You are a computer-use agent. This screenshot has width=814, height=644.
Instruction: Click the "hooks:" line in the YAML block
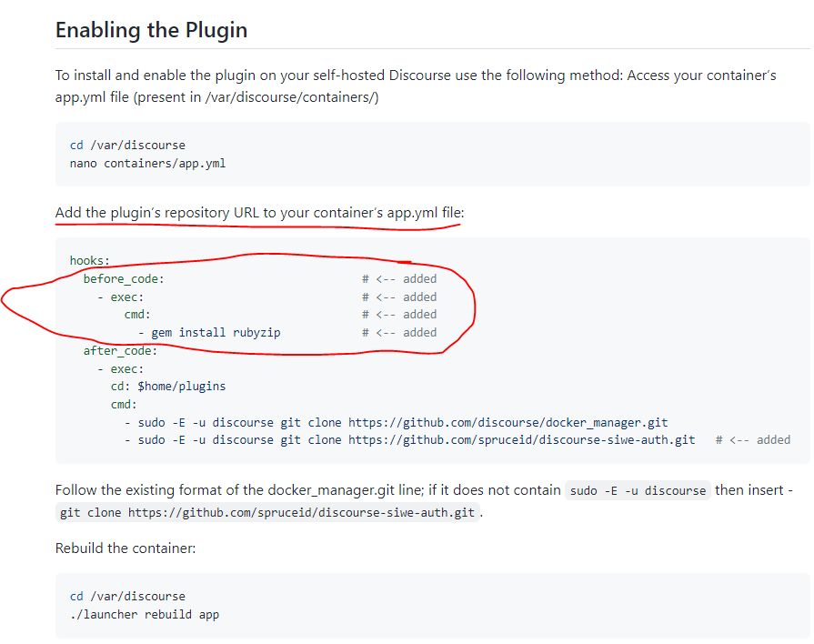coord(90,260)
